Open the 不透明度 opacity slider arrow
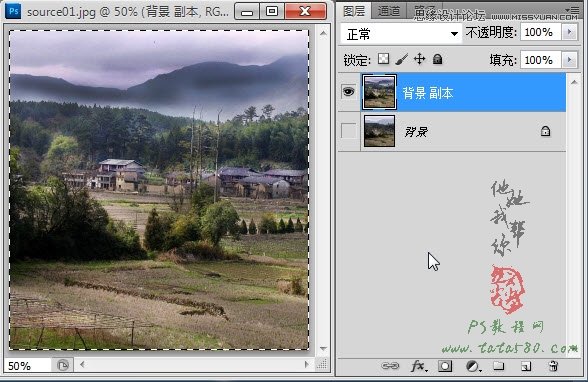This screenshot has width=588, height=382. click(569, 32)
